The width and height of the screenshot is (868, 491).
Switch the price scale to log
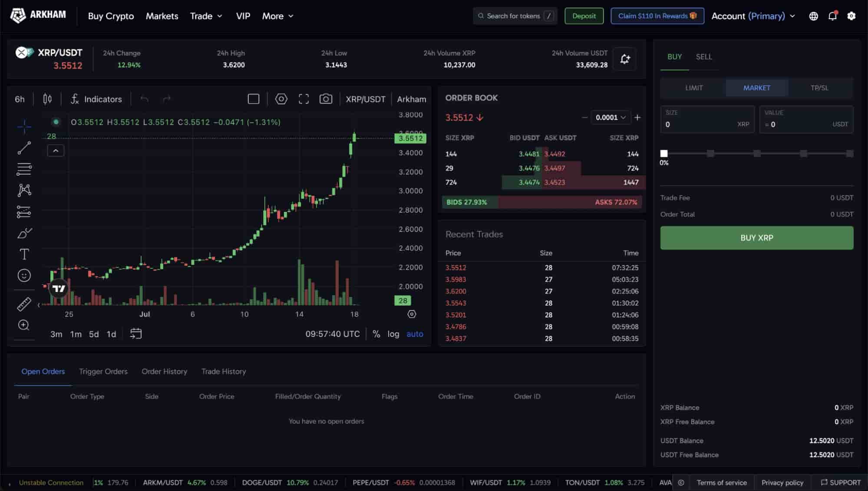393,334
